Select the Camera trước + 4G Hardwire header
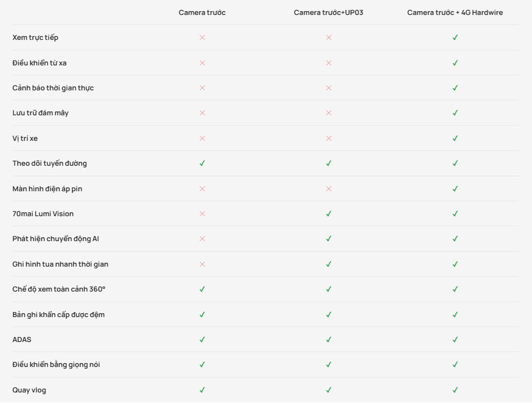Viewport: 532px width, 403px height. pos(455,13)
